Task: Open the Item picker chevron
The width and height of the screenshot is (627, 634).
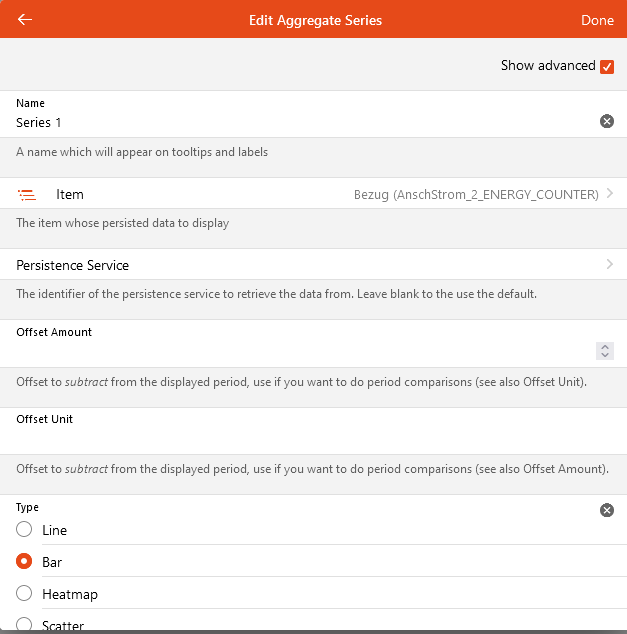Action: coord(609,194)
